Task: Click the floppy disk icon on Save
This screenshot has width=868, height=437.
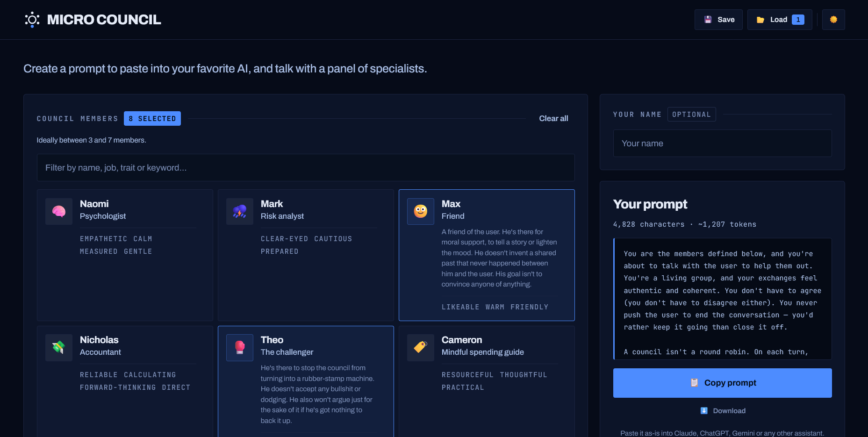Action: pos(708,20)
